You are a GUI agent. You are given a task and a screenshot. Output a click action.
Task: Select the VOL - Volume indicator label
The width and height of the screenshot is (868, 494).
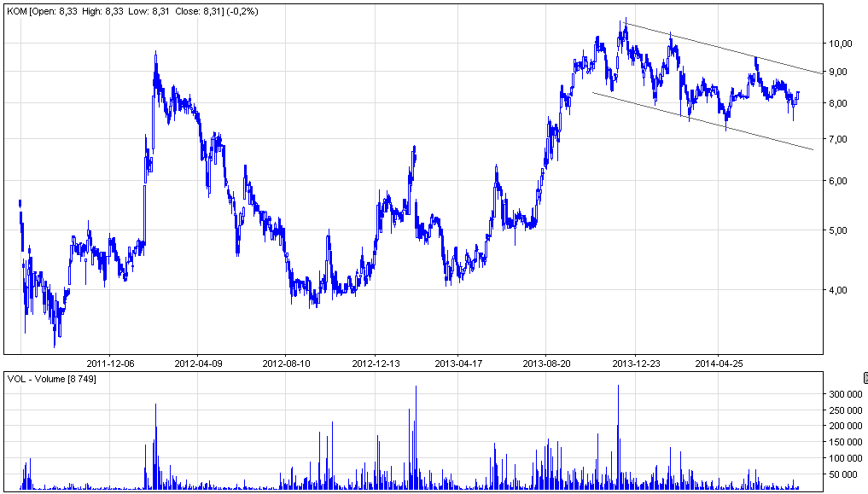[x=51, y=379]
